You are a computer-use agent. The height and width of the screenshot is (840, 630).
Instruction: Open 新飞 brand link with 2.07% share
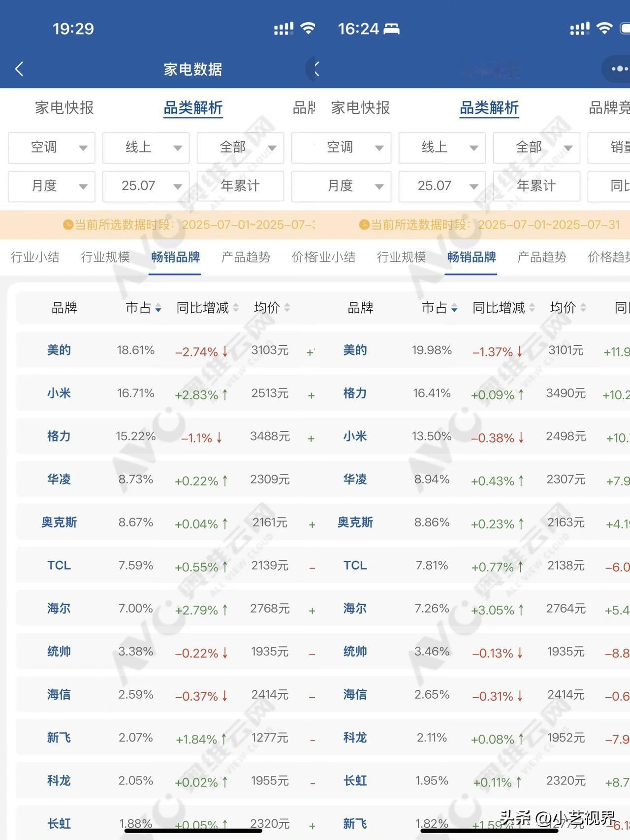tap(59, 738)
